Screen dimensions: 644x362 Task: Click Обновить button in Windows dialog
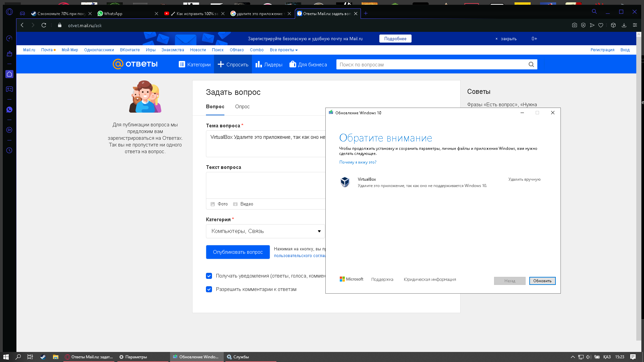click(542, 281)
